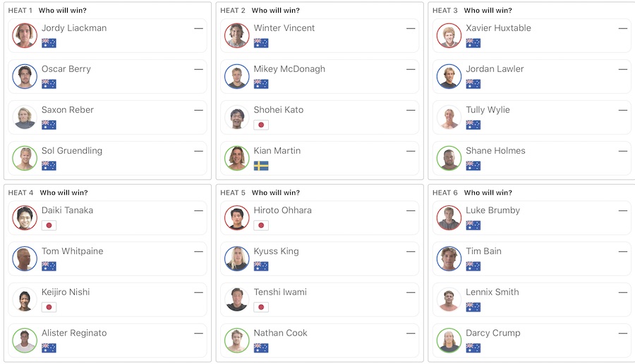Open Sol Gruendling's name link
This screenshot has width=635, height=364.
click(x=72, y=151)
